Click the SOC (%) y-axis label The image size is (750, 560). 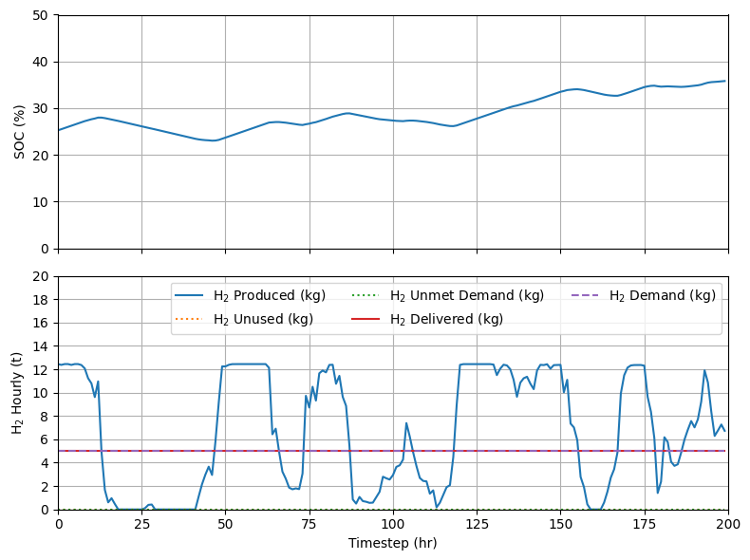click(x=20, y=132)
